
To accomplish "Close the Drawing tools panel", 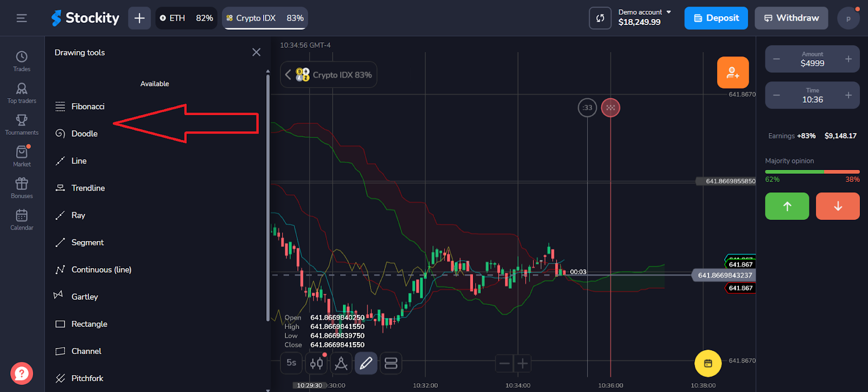I will pyautogui.click(x=257, y=52).
